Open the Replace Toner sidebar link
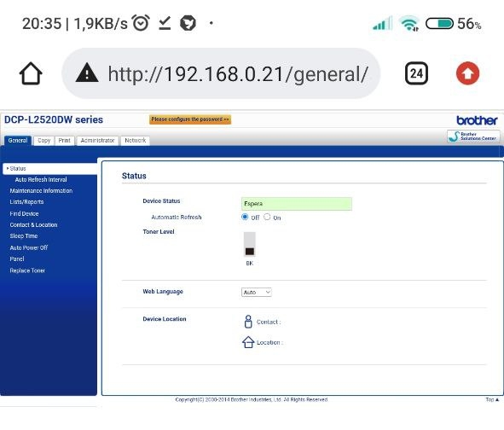 click(27, 270)
